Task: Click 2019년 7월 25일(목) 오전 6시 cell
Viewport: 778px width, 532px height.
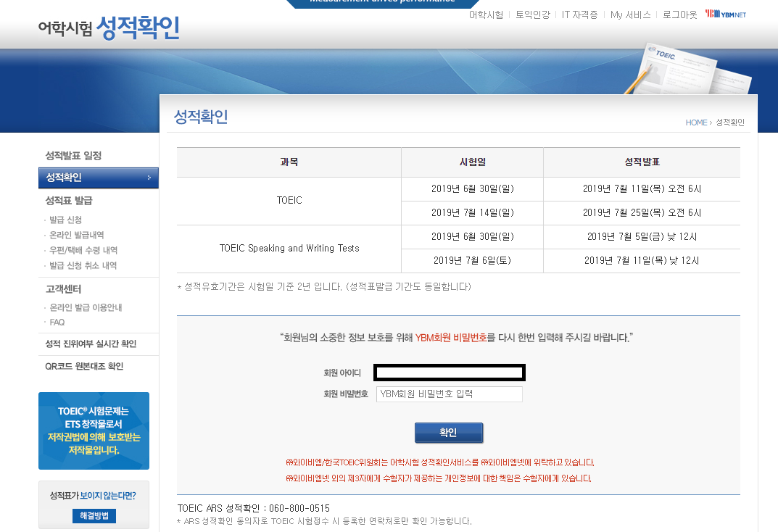Action: 642,212
